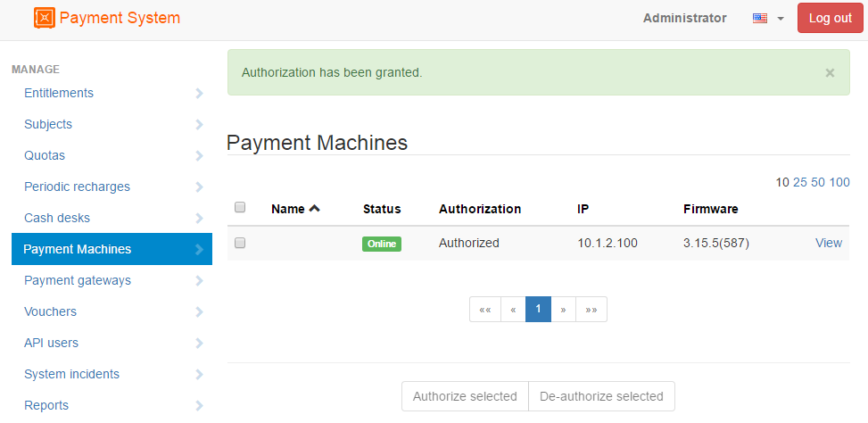Screen dimensions: 868x423
Task: Click the Online status badge
Action: coord(381,244)
